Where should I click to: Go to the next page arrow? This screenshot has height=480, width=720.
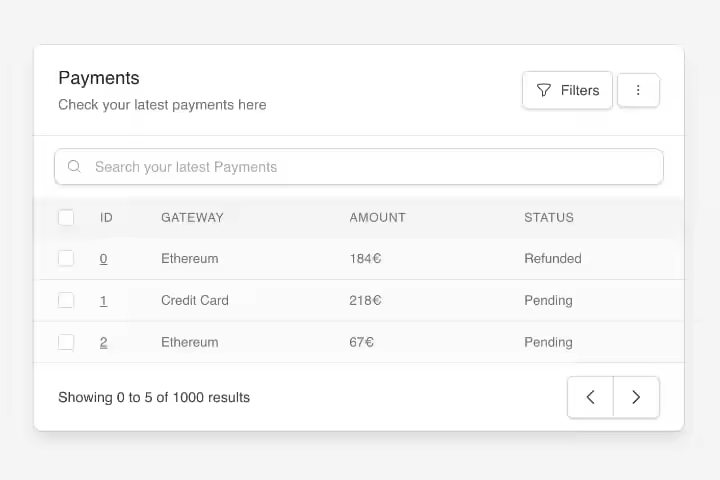(636, 397)
